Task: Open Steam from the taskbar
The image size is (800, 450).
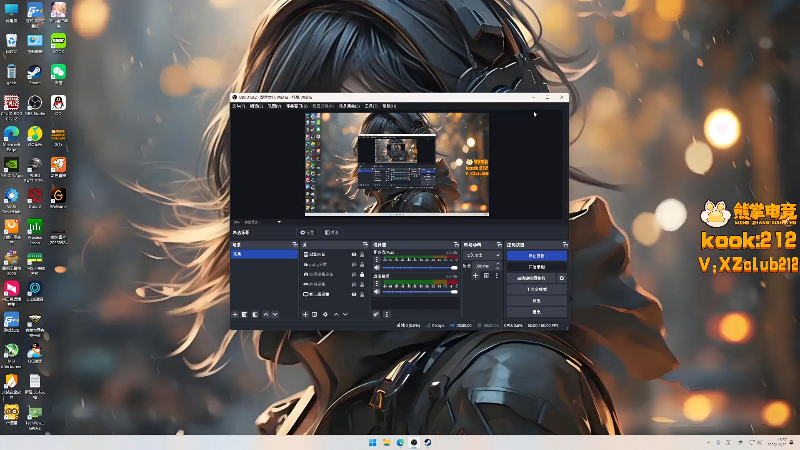Action: 428,442
